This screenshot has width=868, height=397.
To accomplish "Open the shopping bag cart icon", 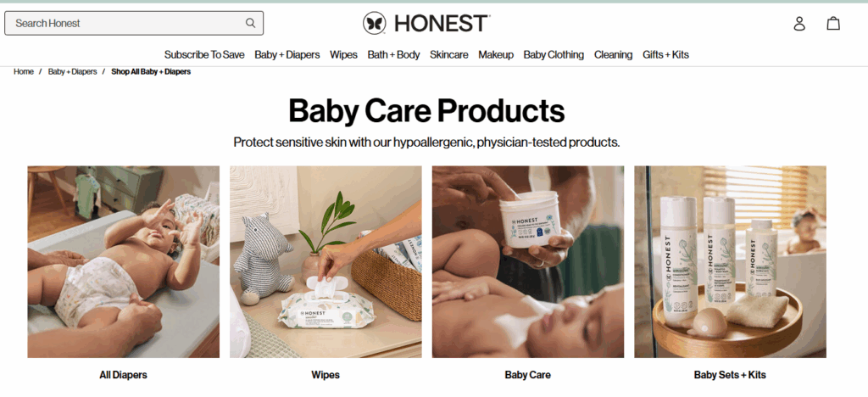I will [x=833, y=23].
